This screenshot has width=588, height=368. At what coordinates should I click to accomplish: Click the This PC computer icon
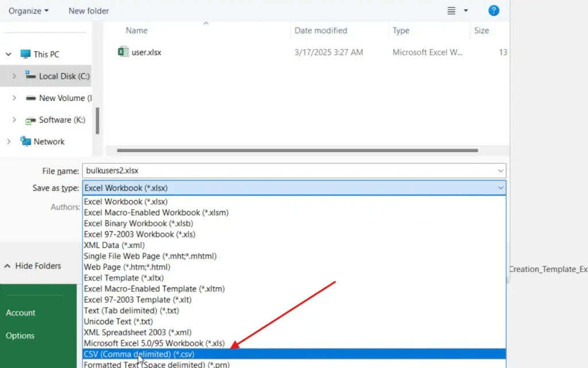point(25,54)
